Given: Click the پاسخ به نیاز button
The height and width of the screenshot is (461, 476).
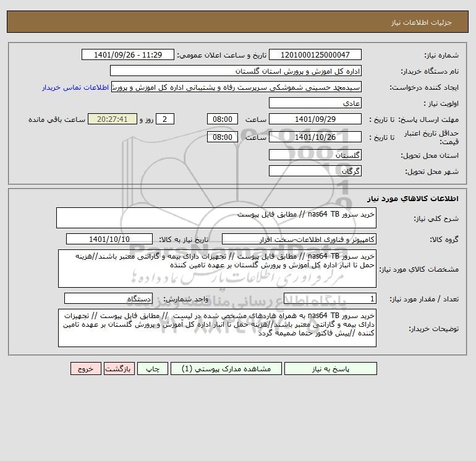Looking at the screenshot, I should pos(330,369).
